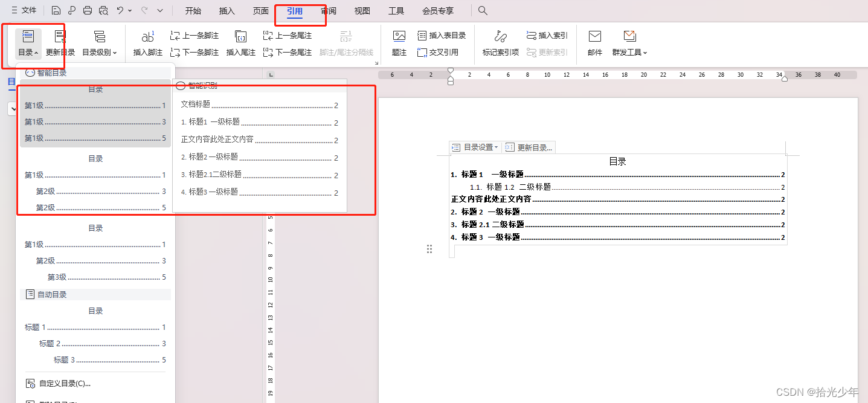Image resolution: width=868 pixels, height=403 pixels.
Task: Select the three-level smart TOC preview
Action: coord(95,253)
